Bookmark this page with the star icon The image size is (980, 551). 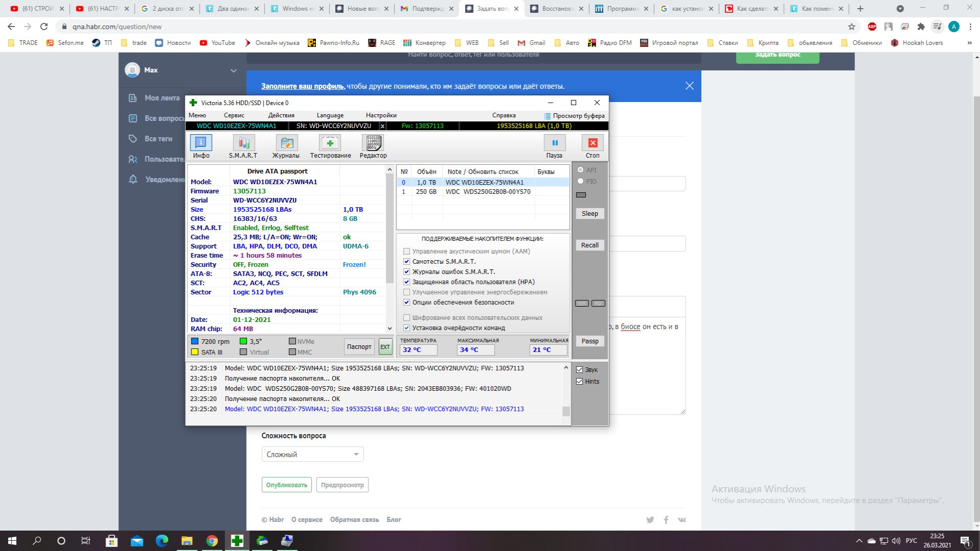tap(851, 27)
